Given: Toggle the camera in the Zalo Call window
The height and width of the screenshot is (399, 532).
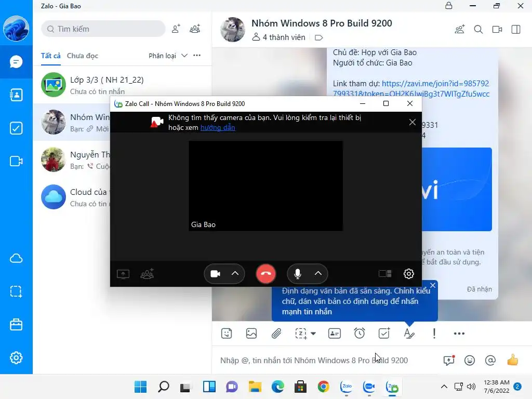Looking at the screenshot, I should coord(216,274).
